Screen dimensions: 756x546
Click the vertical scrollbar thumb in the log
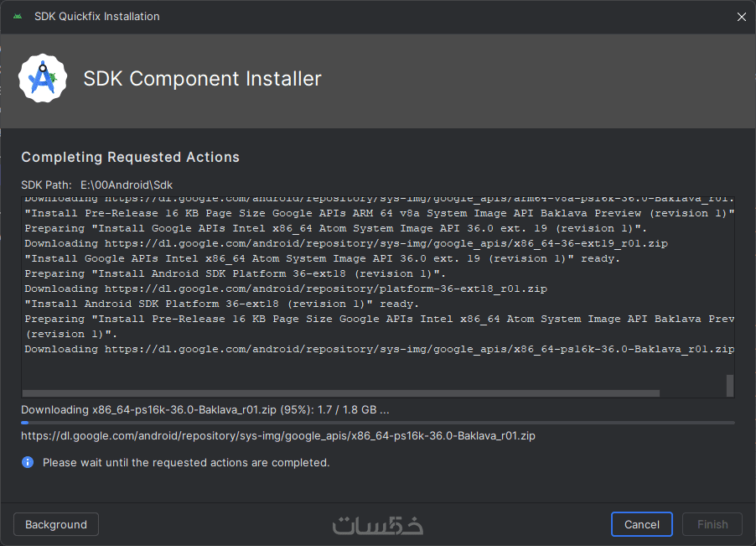(x=730, y=385)
